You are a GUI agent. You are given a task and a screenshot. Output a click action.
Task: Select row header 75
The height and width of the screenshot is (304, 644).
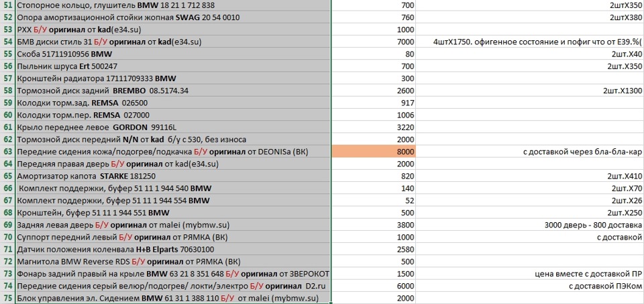tap(7, 298)
